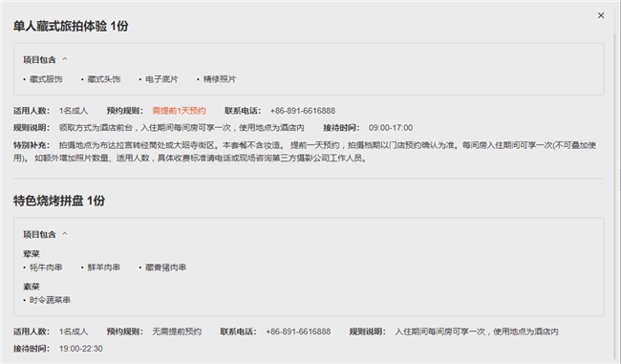Click the 项目包含 label under 特色烧烤拼盘

(39, 234)
